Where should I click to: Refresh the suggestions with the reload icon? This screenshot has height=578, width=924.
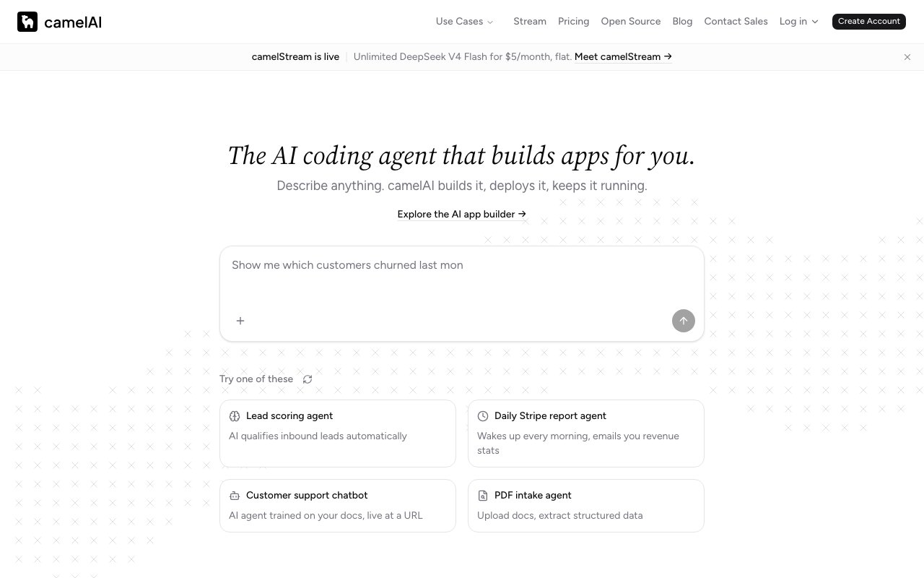coord(308,379)
